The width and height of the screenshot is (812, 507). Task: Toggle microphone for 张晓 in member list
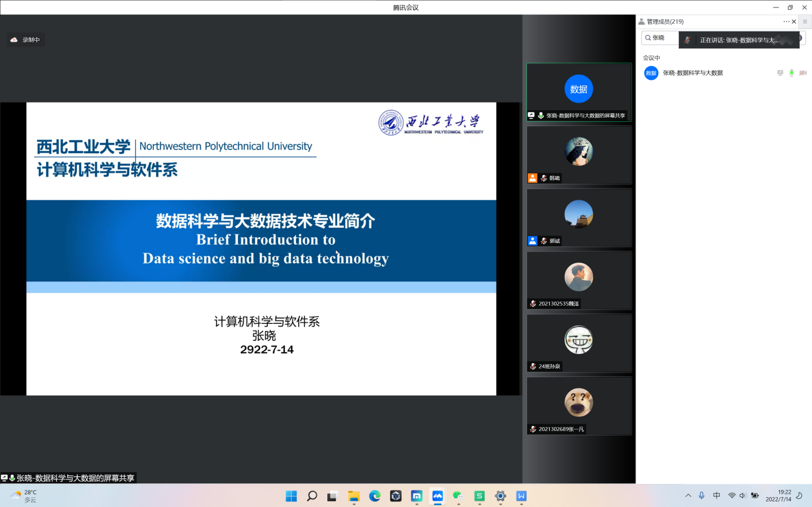[791, 73]
